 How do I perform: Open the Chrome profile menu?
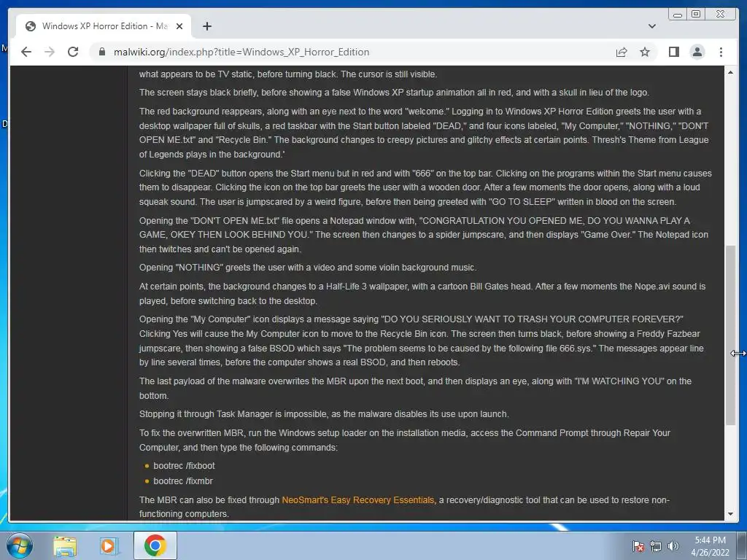[x=697, y=52]
